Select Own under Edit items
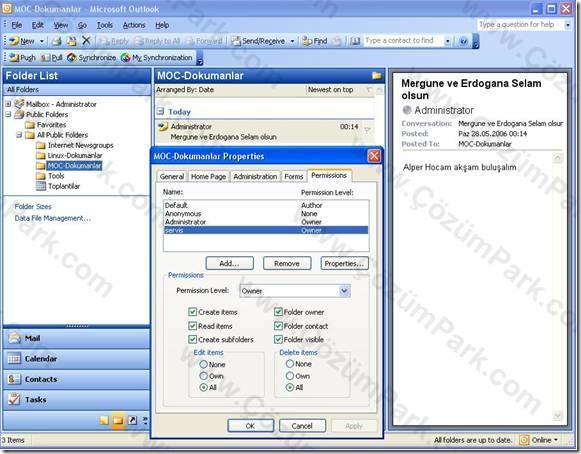The width and height of the screenshot is (581, 454). [x=203, y=376]
